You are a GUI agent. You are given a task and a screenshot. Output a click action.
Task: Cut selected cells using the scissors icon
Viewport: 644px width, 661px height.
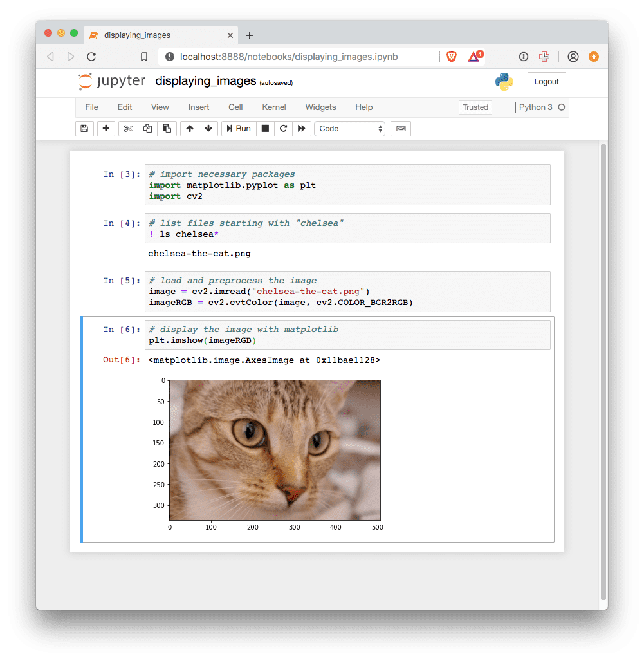[x=127, y=129]
